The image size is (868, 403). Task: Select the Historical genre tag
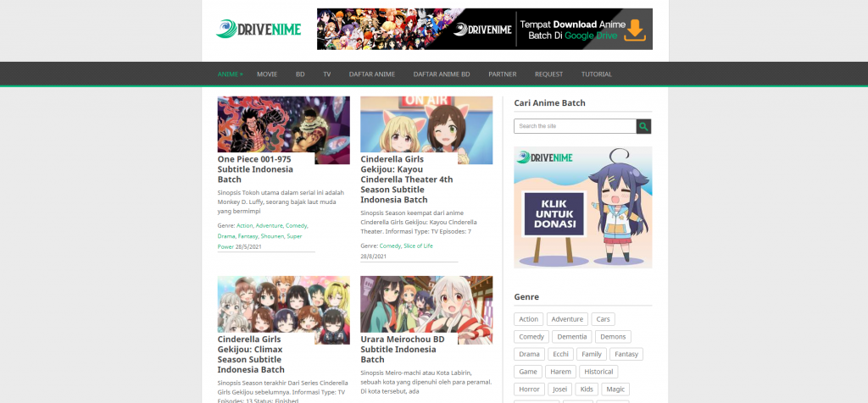point(599,372)
